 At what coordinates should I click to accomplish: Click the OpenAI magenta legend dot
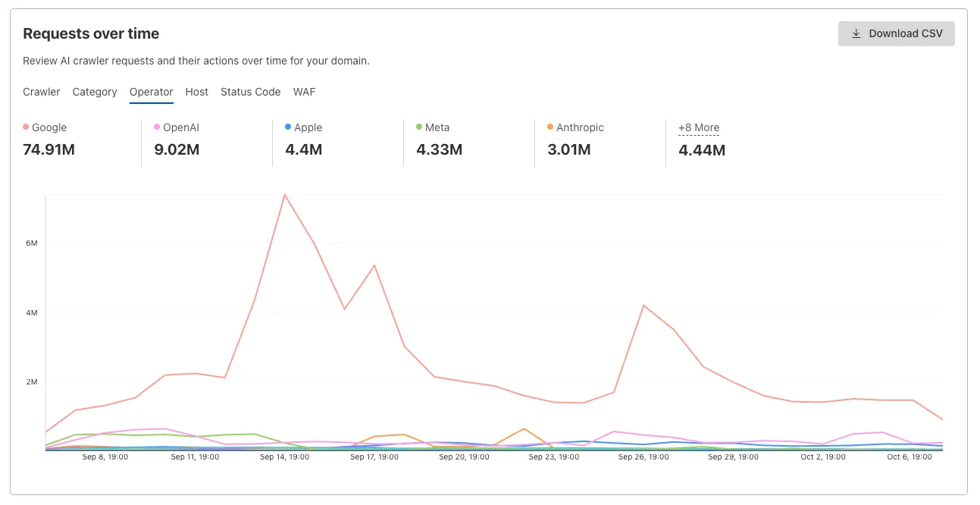coord(158,127)
